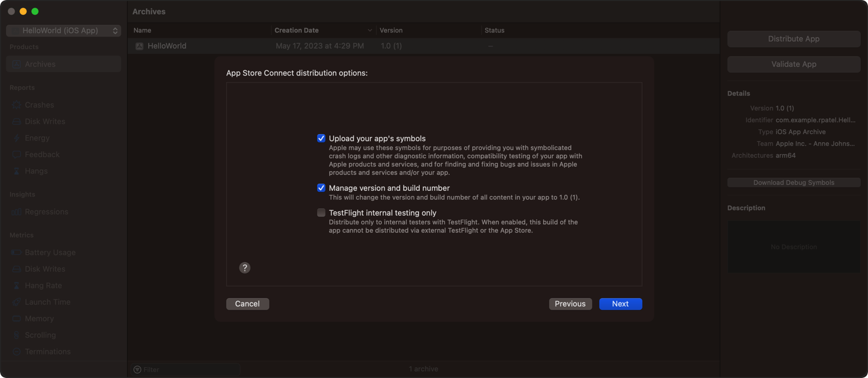Select the Battery Usage metric icon

coord(17,252)
